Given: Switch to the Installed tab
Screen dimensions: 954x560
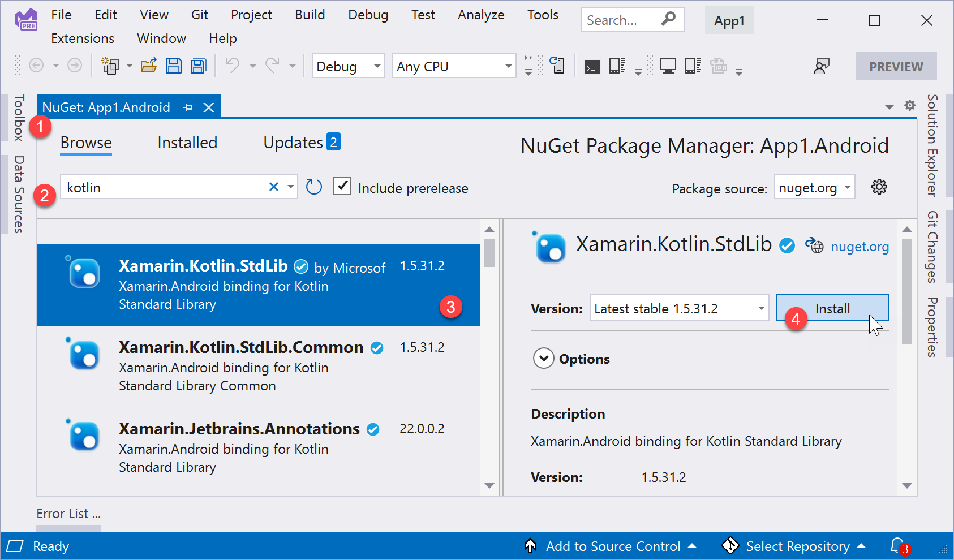Looking at the screenshot, I should click(187, 143).
